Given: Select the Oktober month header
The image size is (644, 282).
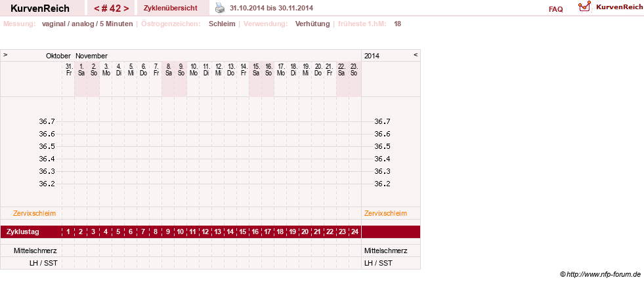Looking at the screenshot, I should tap(58, 56).
